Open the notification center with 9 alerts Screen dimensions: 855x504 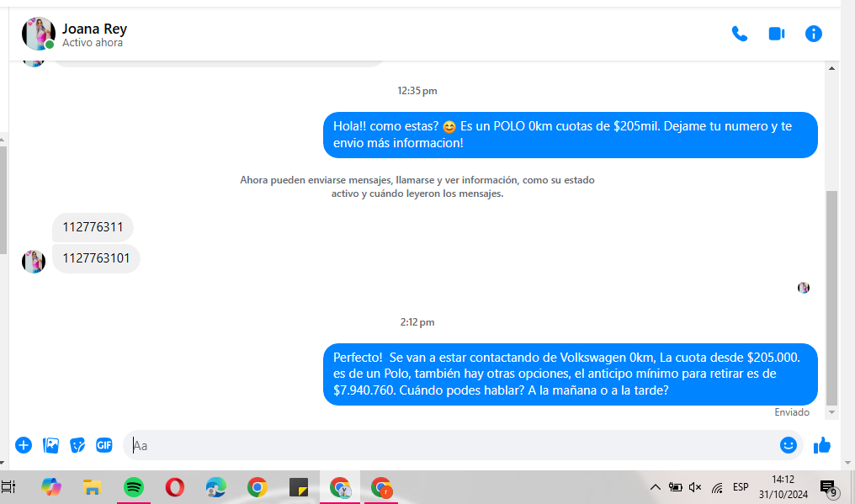[827, 488]
